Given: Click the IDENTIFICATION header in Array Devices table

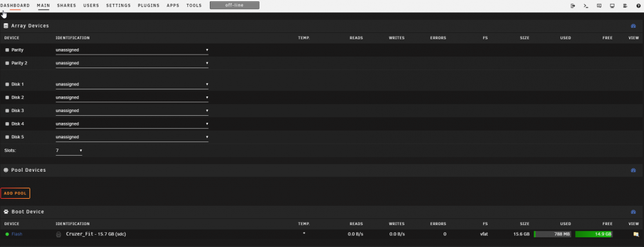Looking at the screenshot, I should coord(73,38).
